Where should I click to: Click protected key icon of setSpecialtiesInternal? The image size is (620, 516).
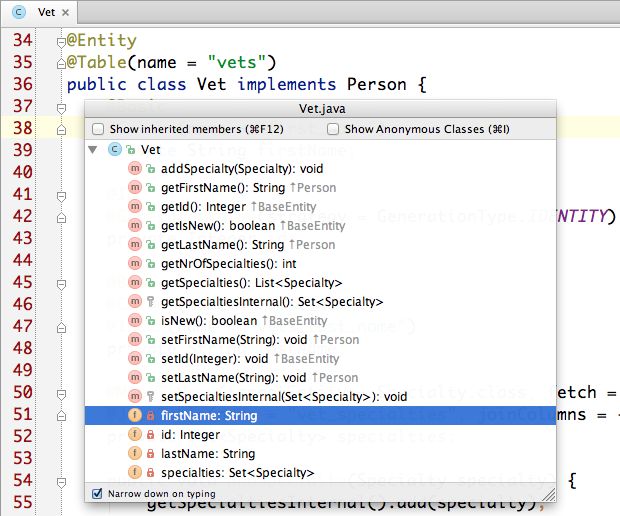[150, 397]
